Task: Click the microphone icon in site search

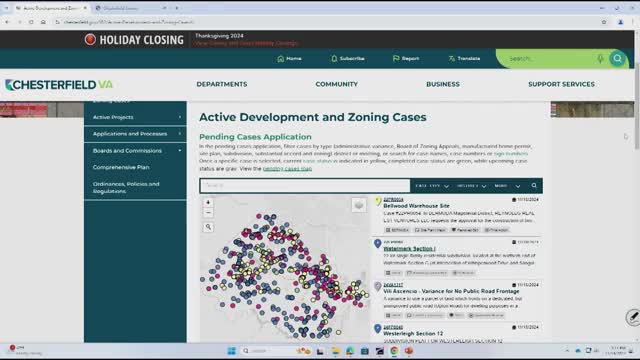Action: 600,59
